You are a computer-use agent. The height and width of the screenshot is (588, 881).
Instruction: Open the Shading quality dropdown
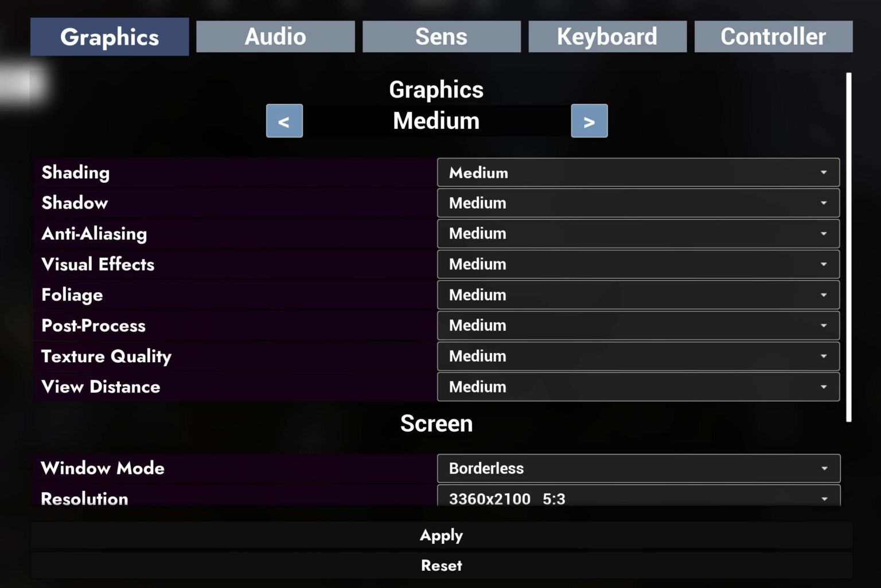tap(638, 173)
